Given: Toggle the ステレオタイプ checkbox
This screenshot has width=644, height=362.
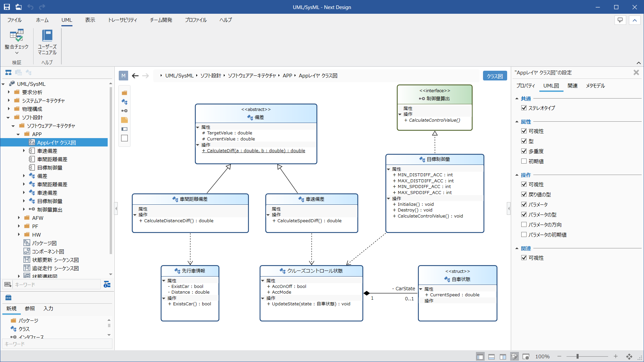Looking at the screenshot, I should click(524, 108).
